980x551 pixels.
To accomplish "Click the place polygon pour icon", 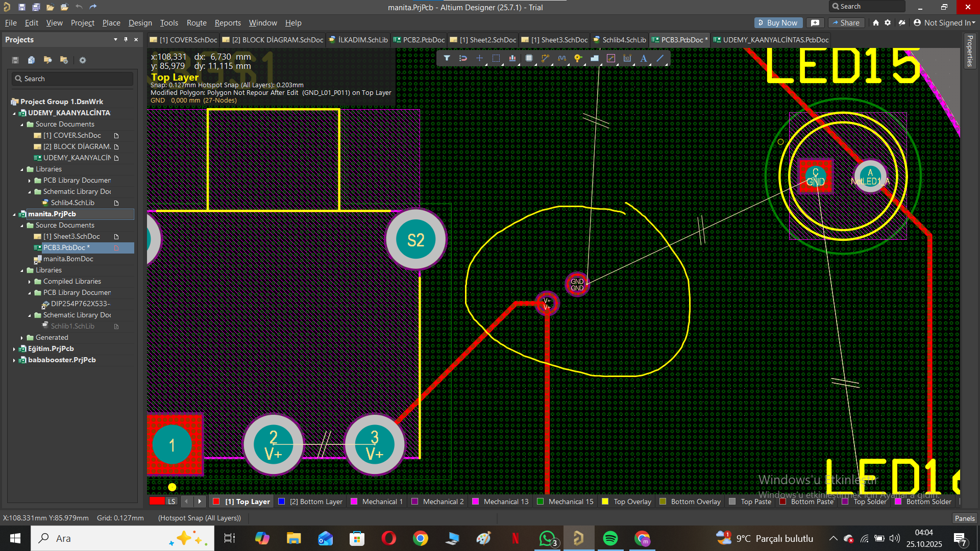I will (595, 58).
